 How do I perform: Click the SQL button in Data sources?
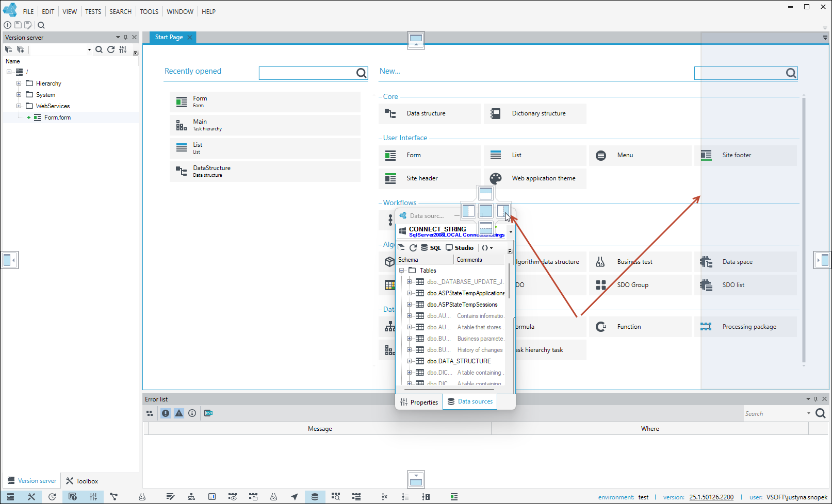431,248
